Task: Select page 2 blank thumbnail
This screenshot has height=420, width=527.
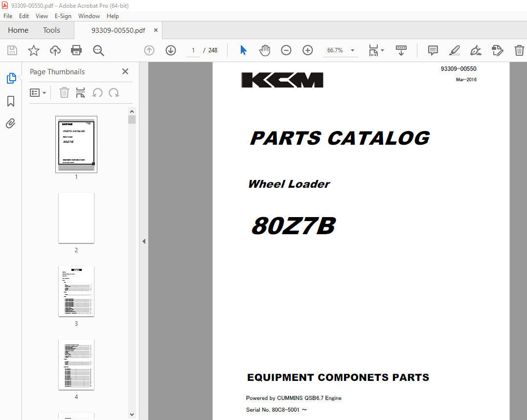Action: click(76, 218)
